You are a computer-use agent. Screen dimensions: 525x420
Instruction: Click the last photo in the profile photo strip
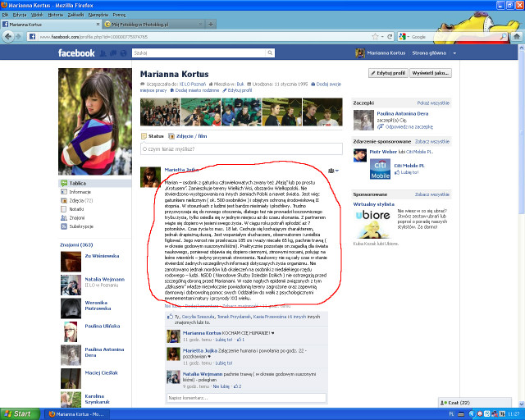point(322,112)
